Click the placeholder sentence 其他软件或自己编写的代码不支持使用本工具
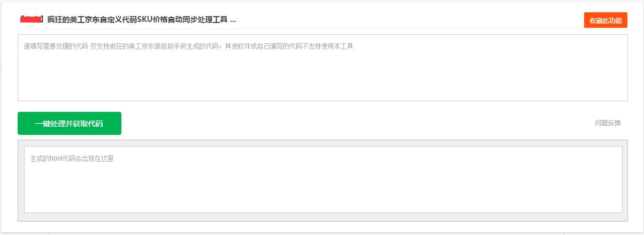Image resolution: width=644 pixels, height=235 pixels. pos(289,46)
